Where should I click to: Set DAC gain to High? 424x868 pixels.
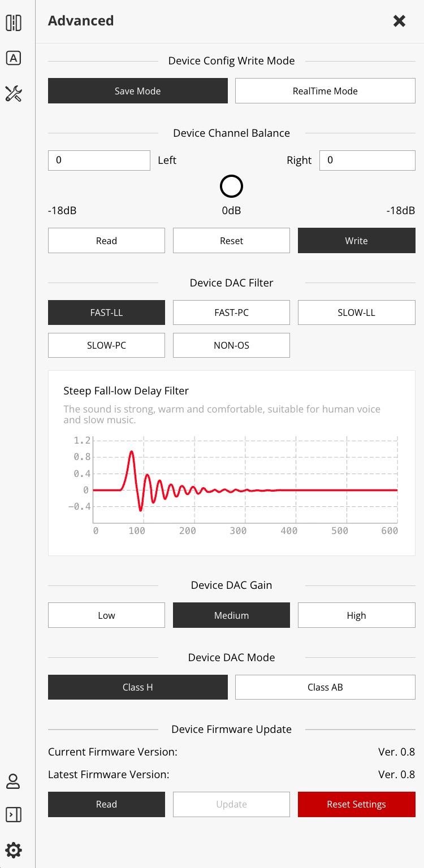pyautogui.click(x=356, y=615)
